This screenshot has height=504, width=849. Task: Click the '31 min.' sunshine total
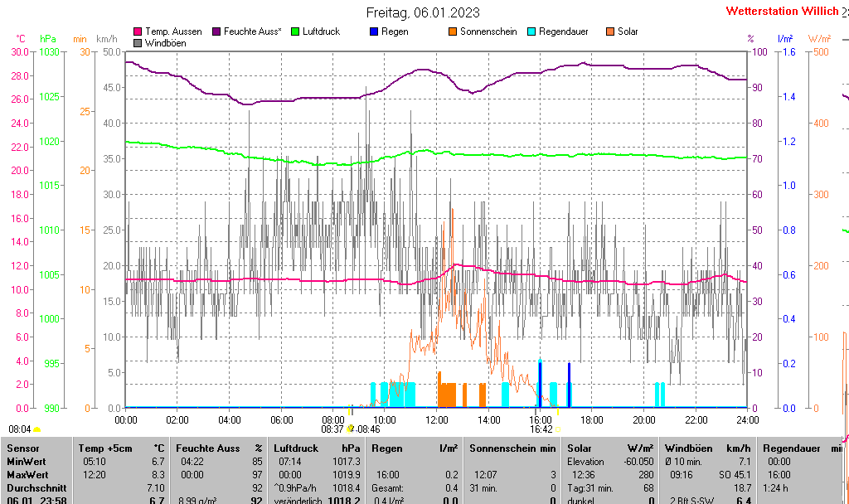485,487
